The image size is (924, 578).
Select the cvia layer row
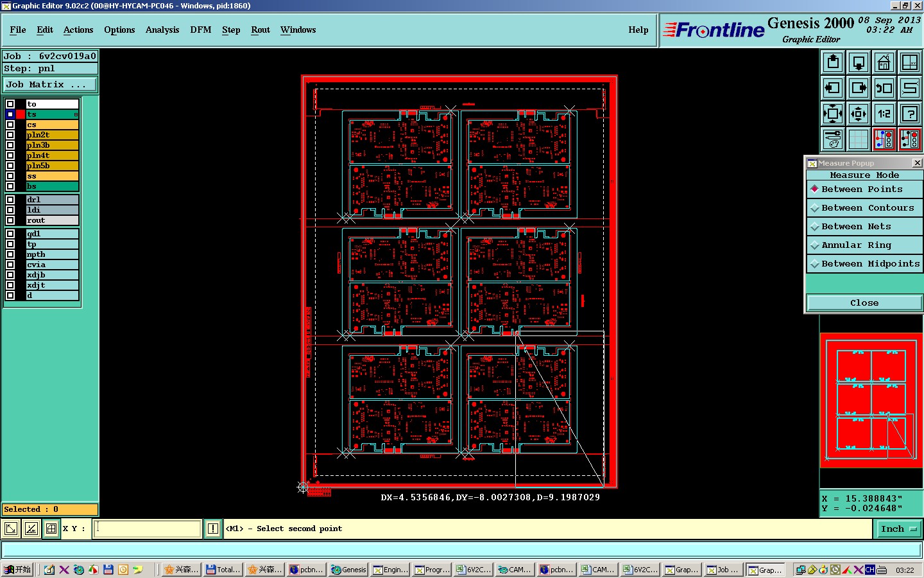[x=52, y=265]
